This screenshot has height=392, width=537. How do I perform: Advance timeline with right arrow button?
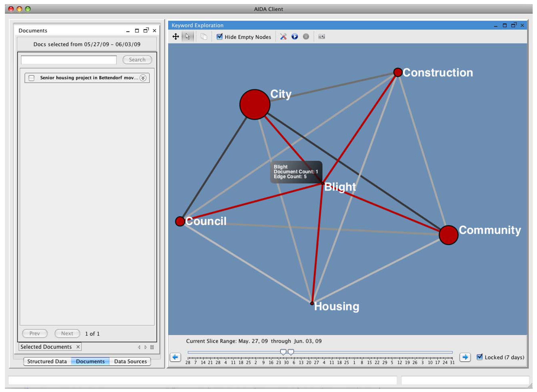click(x=465, y=357)
